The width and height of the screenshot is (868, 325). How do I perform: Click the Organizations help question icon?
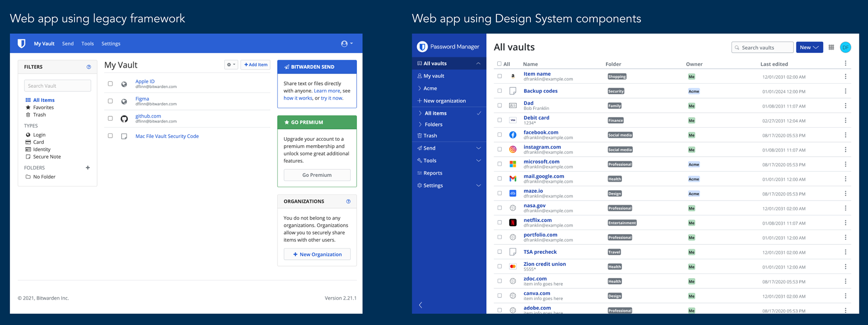click(348, 201)
